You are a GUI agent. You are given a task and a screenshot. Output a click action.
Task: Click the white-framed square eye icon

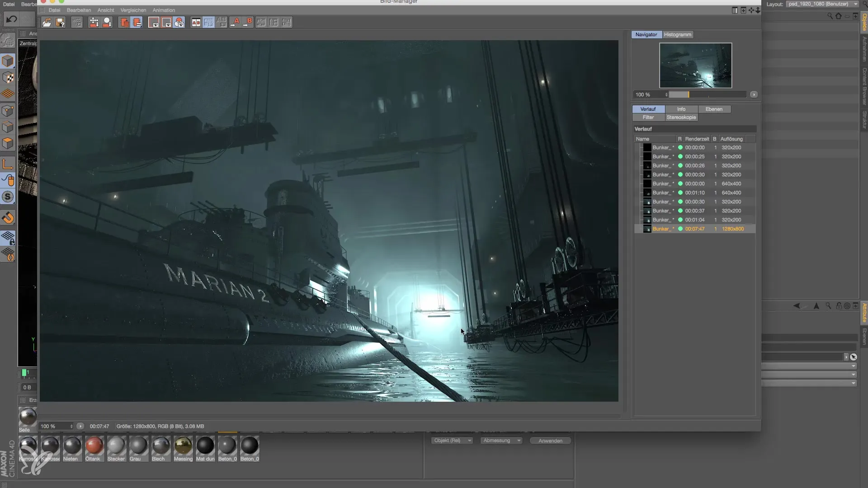coord(154,22)
